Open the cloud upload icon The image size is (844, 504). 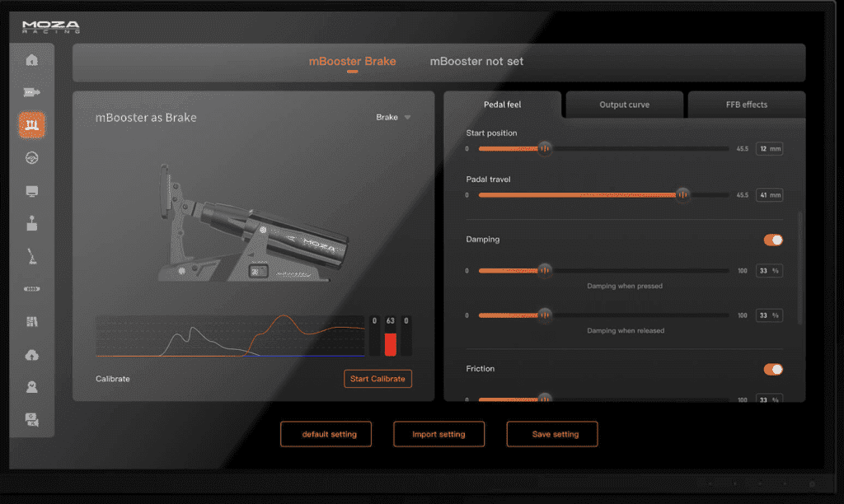(x=32, y=355)
